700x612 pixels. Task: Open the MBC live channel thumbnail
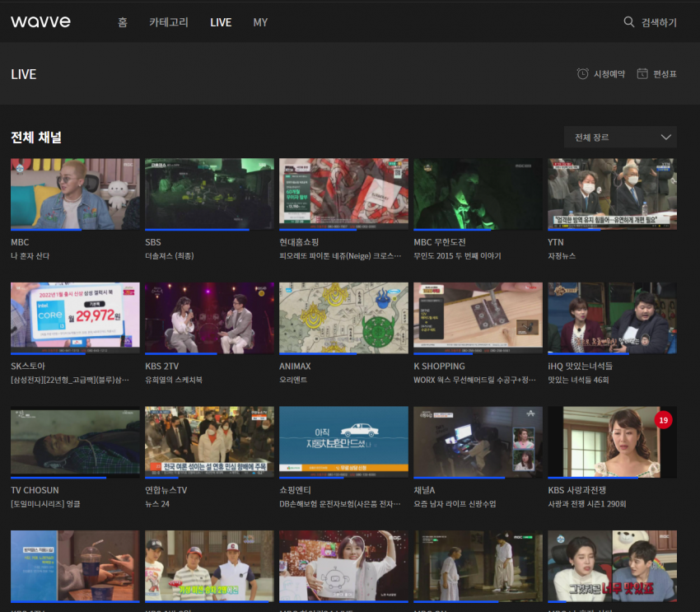click(75, 194)
